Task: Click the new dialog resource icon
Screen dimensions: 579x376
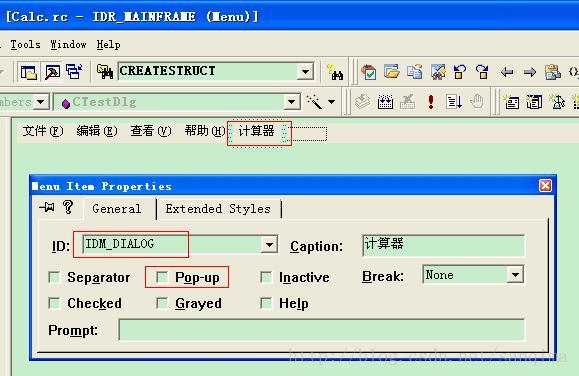Action: (511, 102)
